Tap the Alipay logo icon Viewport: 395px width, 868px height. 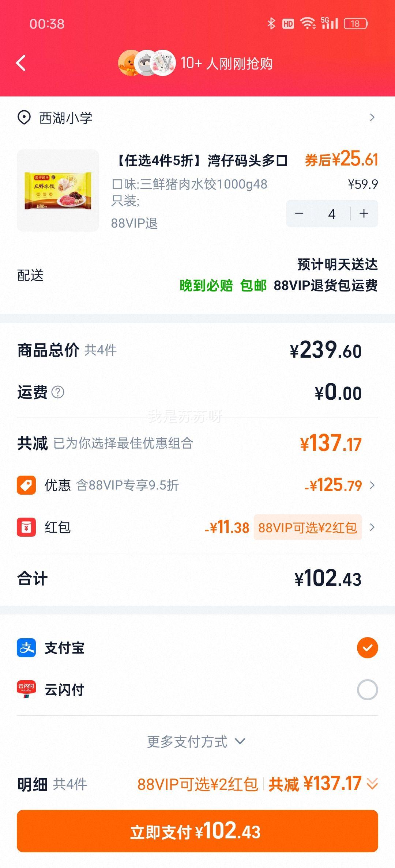point(26,648)
